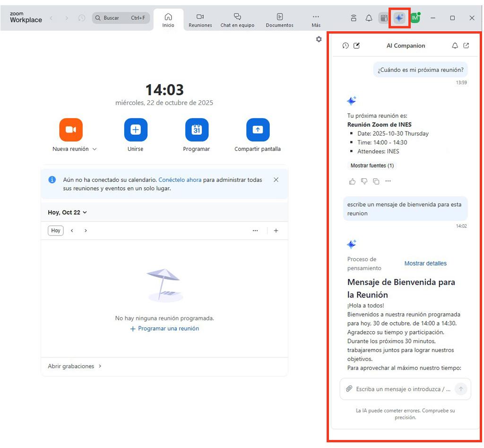Click the Compartir pantalla icon

[x=258, y=130]
